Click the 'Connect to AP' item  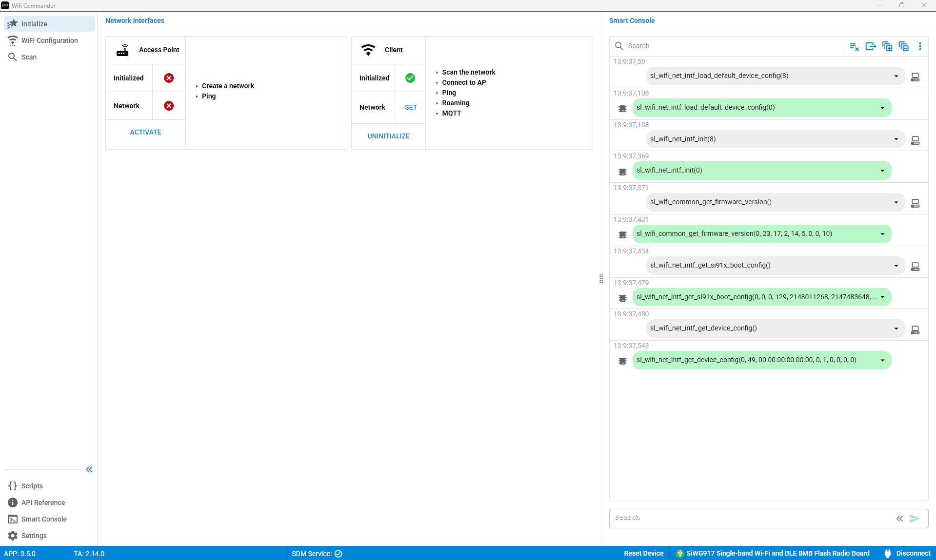click(464, 82)
